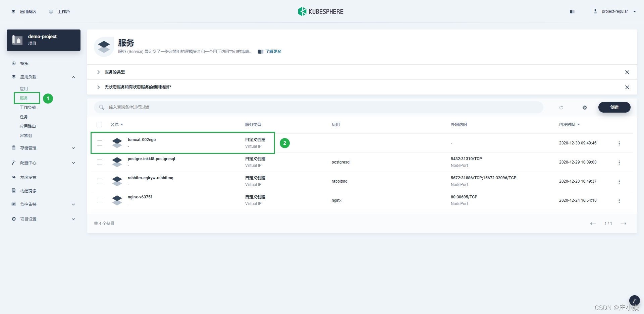The width and height of the screenshot is (644, 314).
Task: Select 任务 in the sidebar
Action: click(x=24, y=117)
